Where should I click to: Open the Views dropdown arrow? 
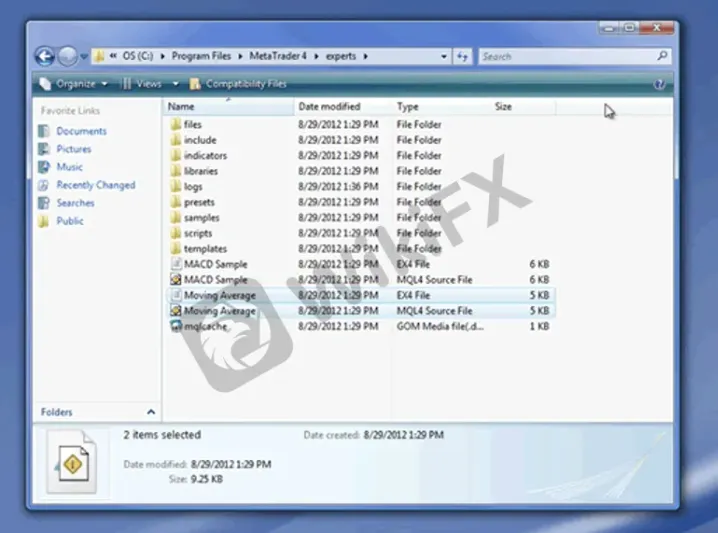tap(175, 84)
